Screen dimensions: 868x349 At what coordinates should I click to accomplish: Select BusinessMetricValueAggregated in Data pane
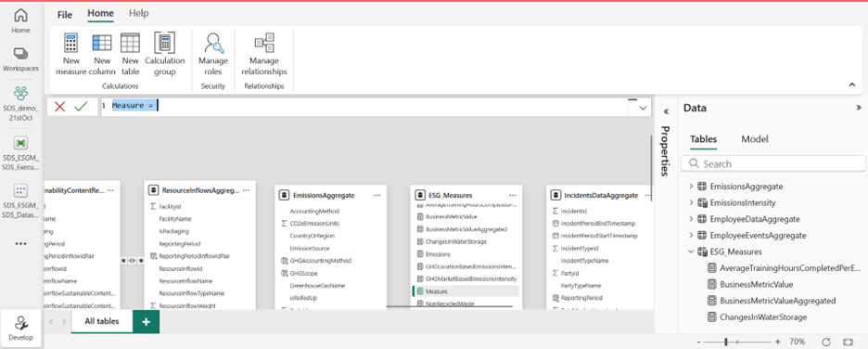point(772,301)
